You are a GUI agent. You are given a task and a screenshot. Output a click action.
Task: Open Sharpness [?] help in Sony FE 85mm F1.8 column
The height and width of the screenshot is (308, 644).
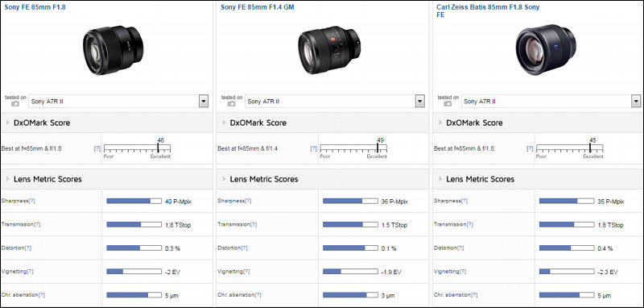pyautogui.click(x=31, y=201)
